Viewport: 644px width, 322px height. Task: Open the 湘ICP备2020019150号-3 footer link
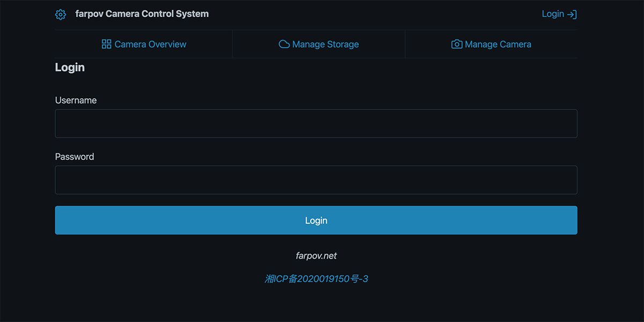pyautogui.click(x=316, y=279)
